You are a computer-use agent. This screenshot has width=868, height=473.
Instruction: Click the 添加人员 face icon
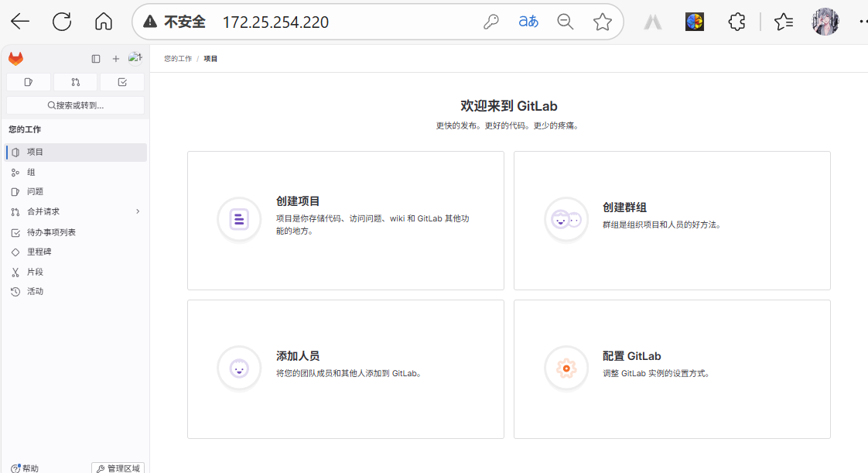pos(239,368)
